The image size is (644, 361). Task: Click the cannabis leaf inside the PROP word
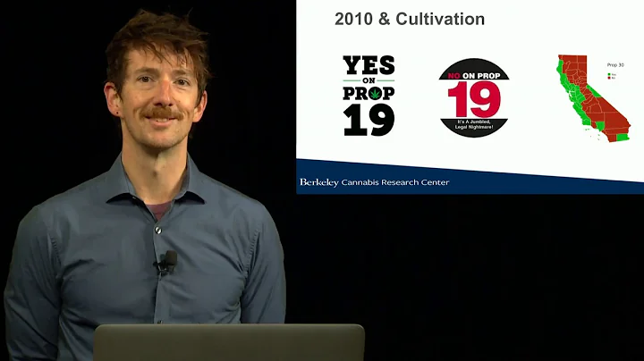pyautogui.click(x=374, y=94)
